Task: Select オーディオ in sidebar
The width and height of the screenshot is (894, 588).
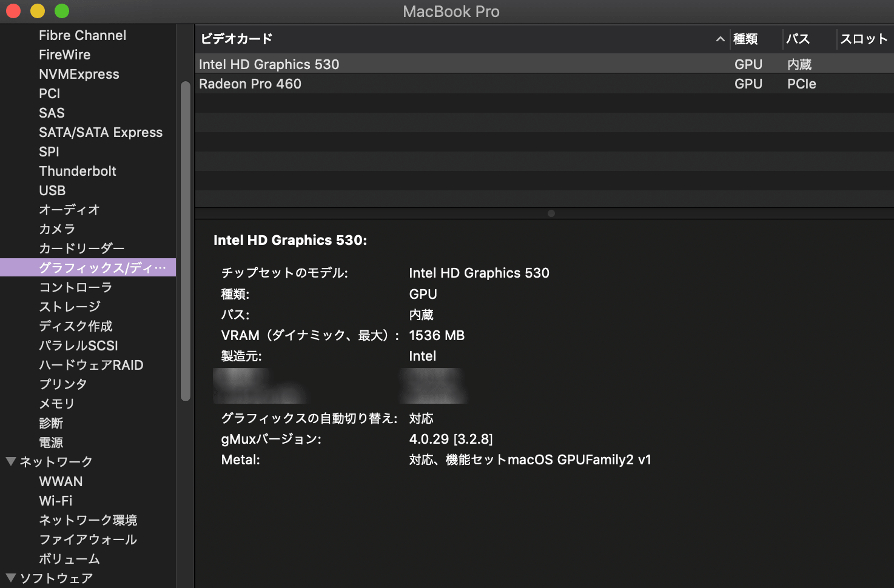Action: tap(69, 210)
